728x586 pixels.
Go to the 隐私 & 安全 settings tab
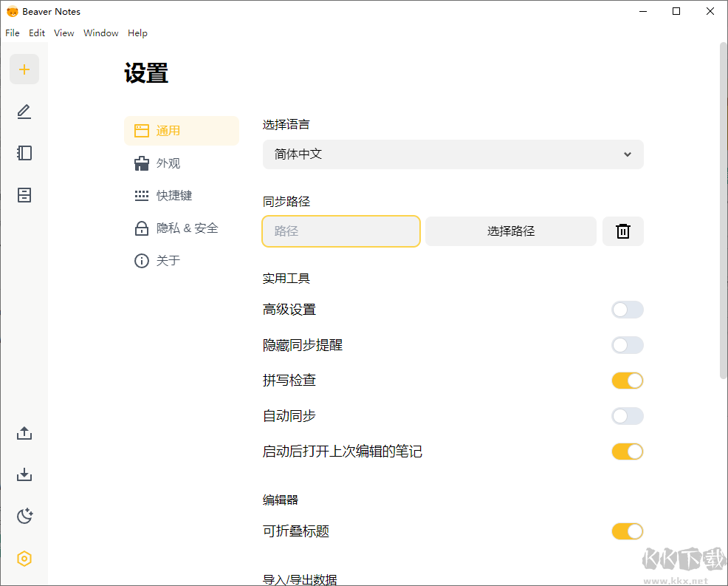point(187,228)
